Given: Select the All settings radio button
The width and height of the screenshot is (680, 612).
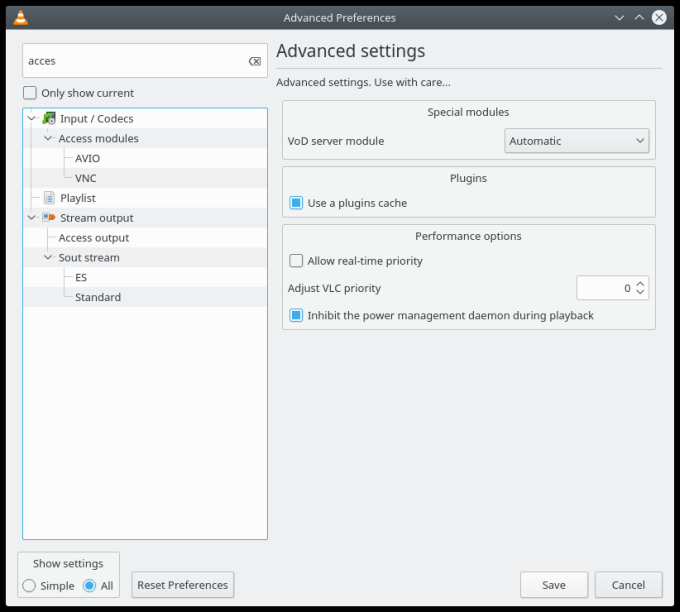Looking at the screenshot, I should (89, 585).
